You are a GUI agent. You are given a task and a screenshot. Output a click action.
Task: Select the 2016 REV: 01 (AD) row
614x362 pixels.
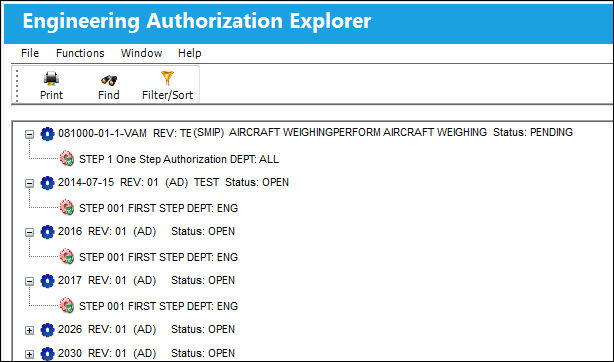click(x=146, y=231)
